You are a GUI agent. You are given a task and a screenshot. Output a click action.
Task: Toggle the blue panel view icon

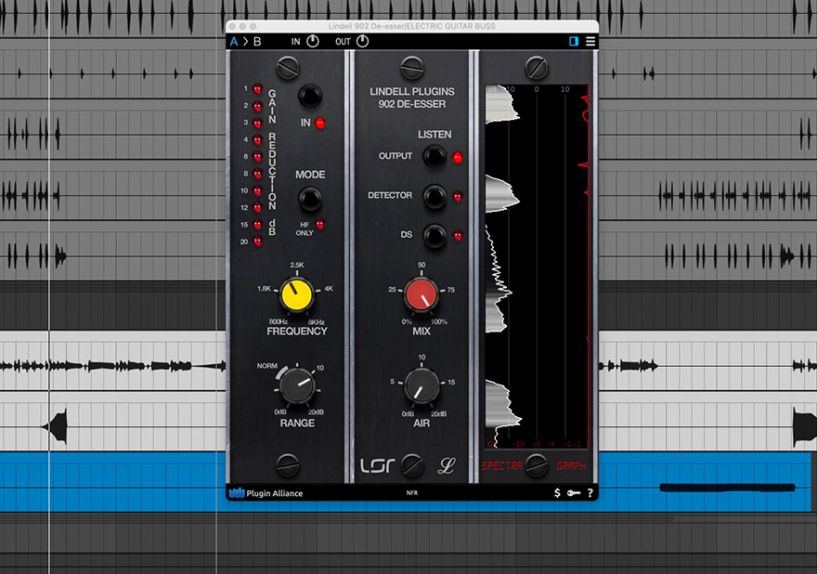coord(574,41)
